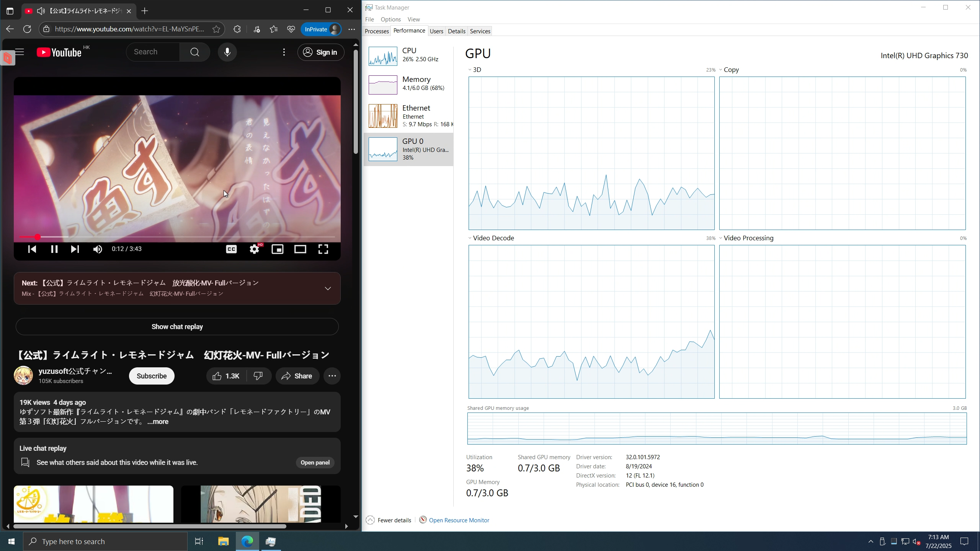This screenshot has width=980, height=551.
Task: Open Edge extensions puzzle icon
Action: [237, 29]
